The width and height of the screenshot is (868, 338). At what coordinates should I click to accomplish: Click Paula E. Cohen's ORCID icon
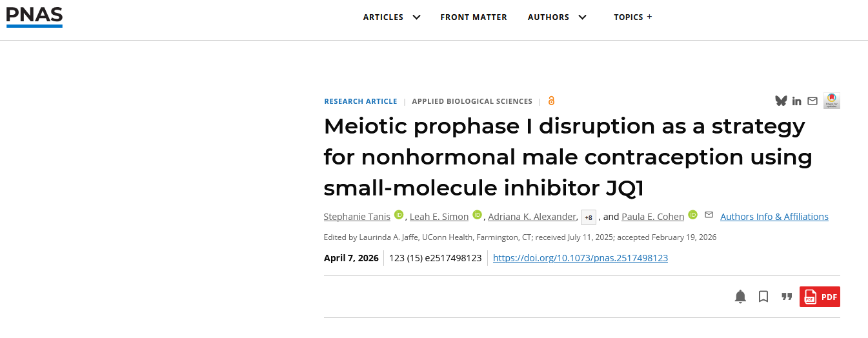[692, 215]
